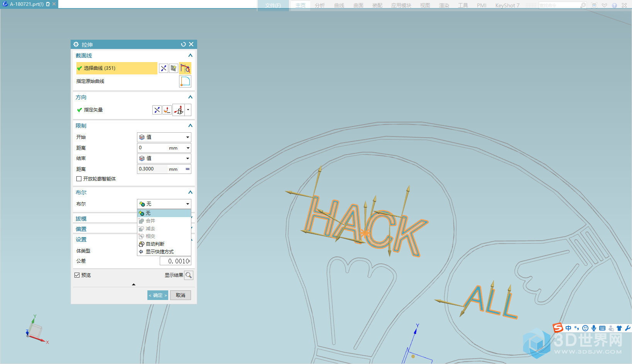This screenshot has height=364, width=632.
Task: Click the sketch section icon beside 选择曲线
Action: pos(174,68)
